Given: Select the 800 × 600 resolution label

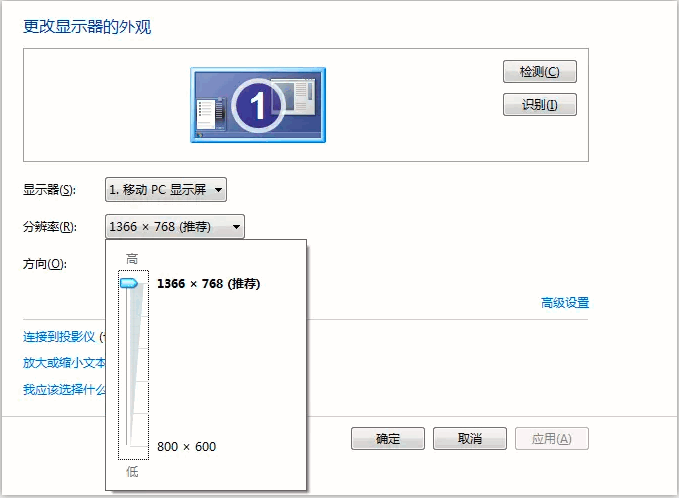Looking at the screenshot, I should click(186, 446).
